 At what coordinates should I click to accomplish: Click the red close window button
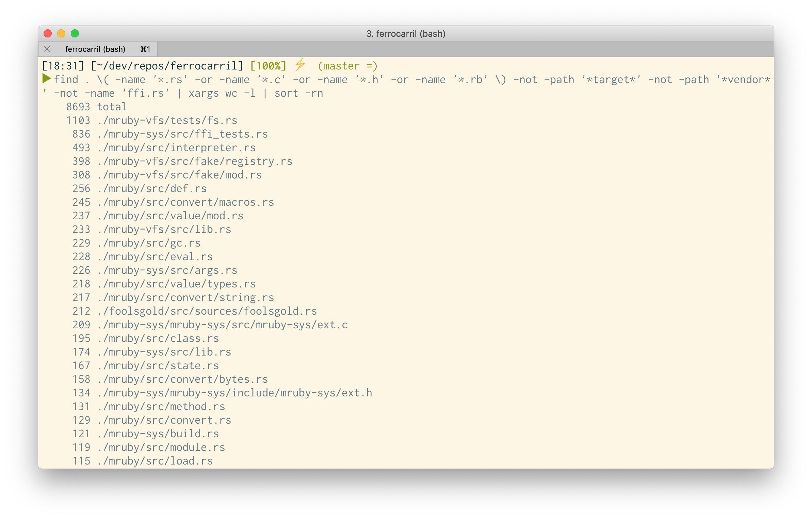click(x=48, y=33)
